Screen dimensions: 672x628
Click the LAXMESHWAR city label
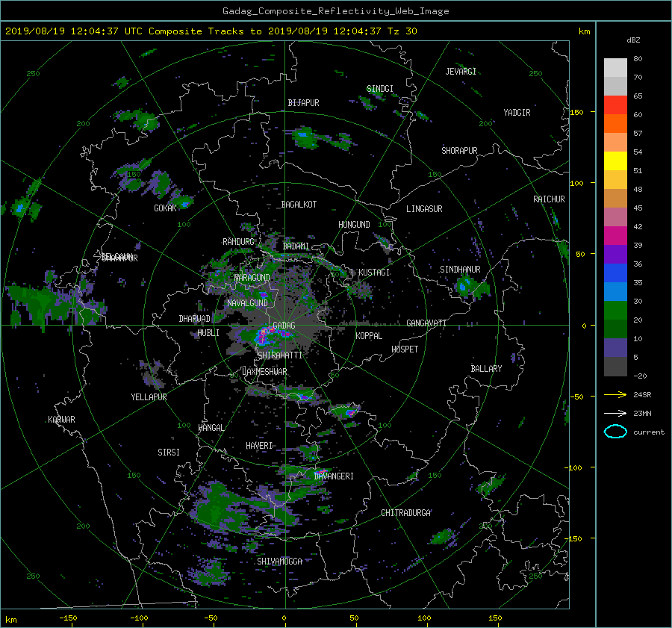[264, 372]
